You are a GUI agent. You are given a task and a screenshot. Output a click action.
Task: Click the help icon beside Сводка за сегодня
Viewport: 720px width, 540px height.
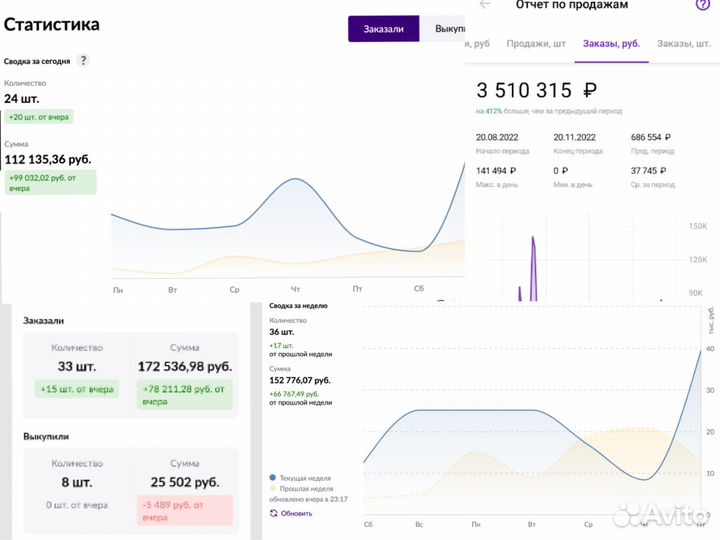tap(83, 61)
